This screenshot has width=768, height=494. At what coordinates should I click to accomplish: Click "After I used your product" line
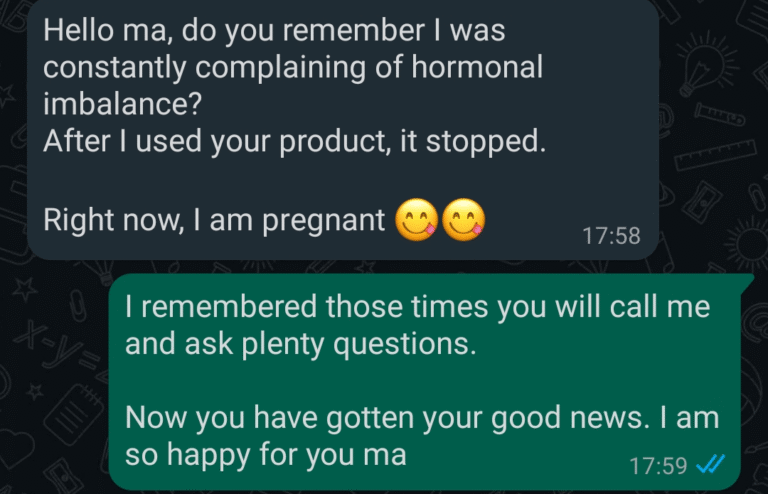(x=294, y=141)
